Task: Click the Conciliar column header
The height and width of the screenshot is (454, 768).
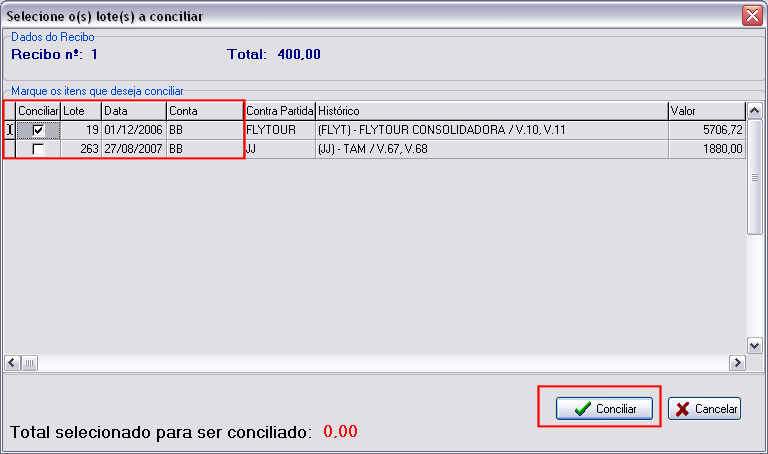Action: pyautogui.click(x=38, y=111)
